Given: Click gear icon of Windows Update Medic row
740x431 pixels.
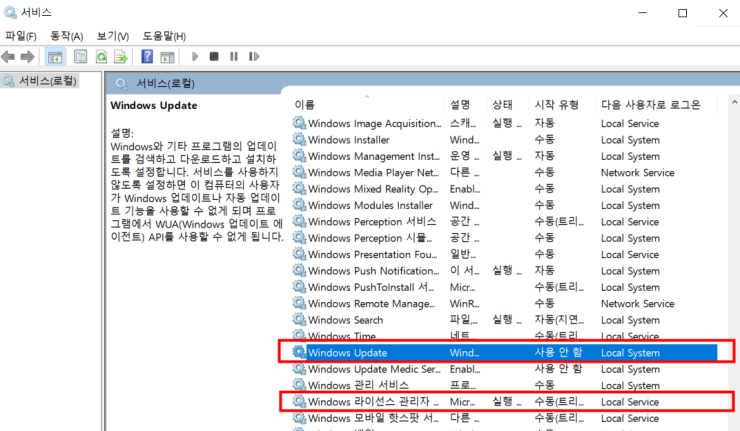Looking at the screenshot, I should coord(299,369).
